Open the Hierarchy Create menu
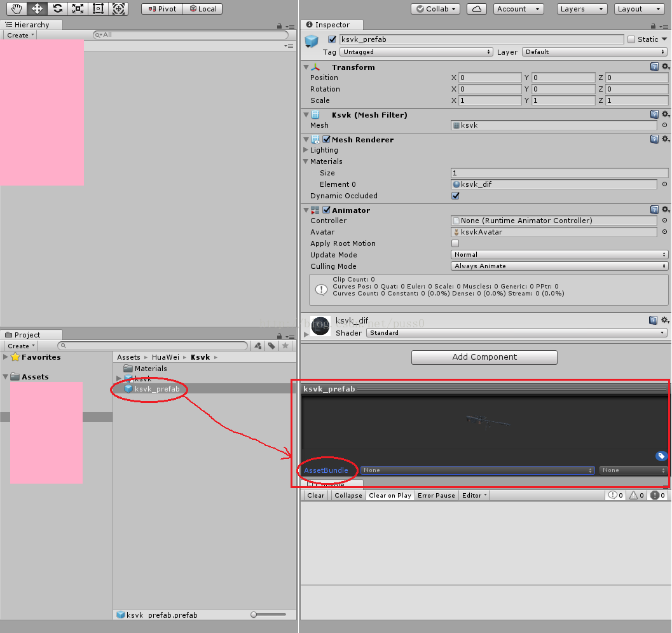 (20, 35)
